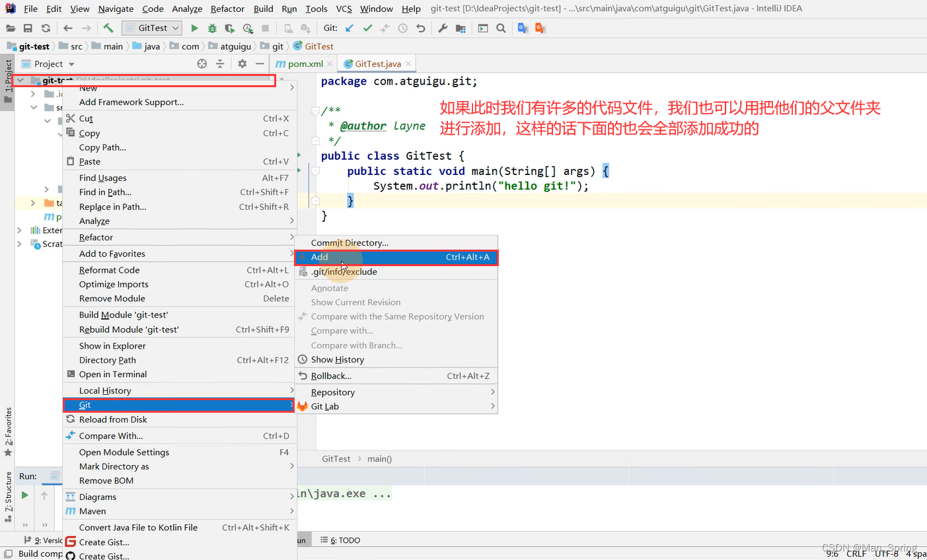Rollback changes with the undo arrow icon
This screenshot has width=927, height=560.
pos(421,28)
